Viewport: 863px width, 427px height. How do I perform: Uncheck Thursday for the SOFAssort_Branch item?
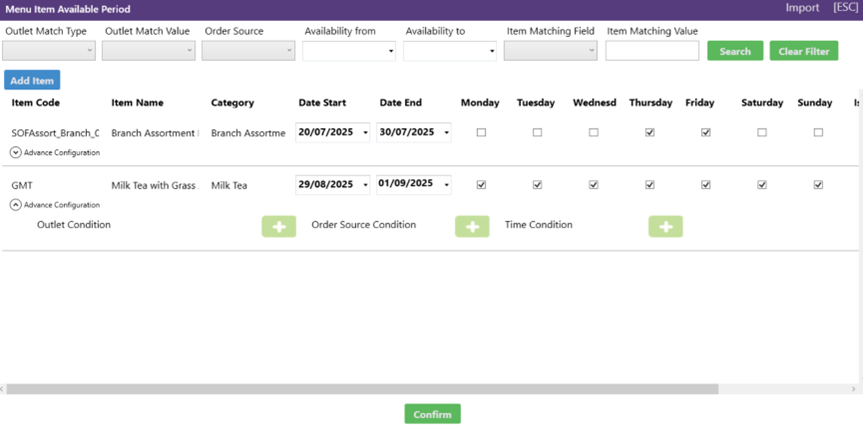coord(650,133)
